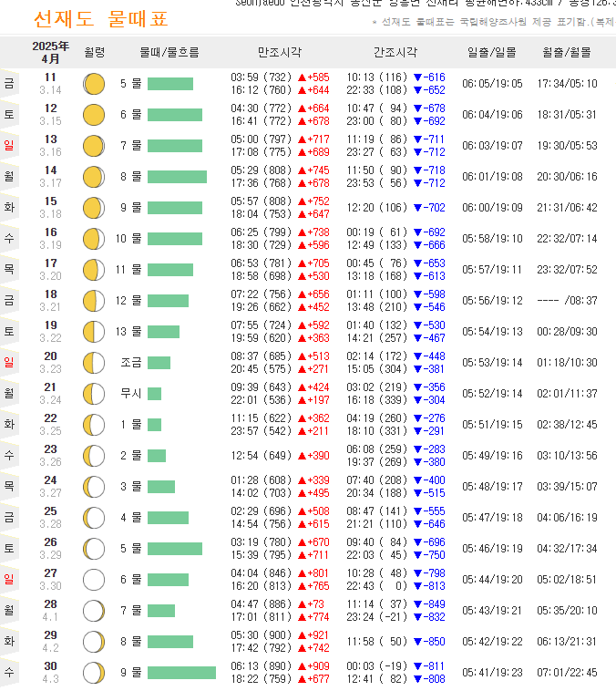Click the moon phase icon for April 16

tap(94, 239)
